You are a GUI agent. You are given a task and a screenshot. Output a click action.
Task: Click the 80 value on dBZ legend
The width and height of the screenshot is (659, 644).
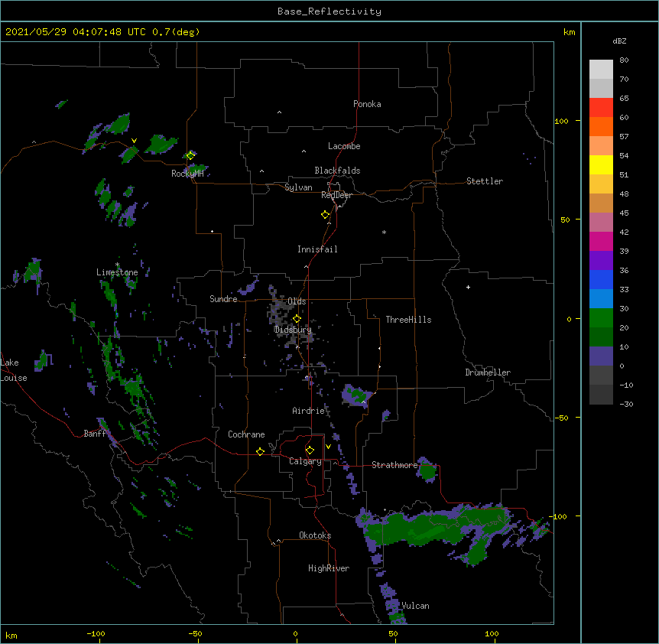(624, 60)
